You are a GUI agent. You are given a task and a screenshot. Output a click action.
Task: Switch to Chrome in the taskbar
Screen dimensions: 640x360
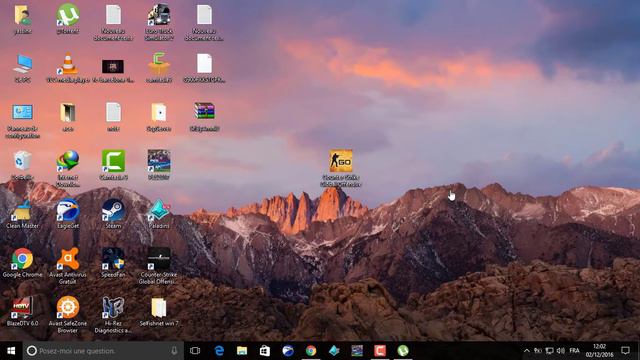tap(311, 351)
